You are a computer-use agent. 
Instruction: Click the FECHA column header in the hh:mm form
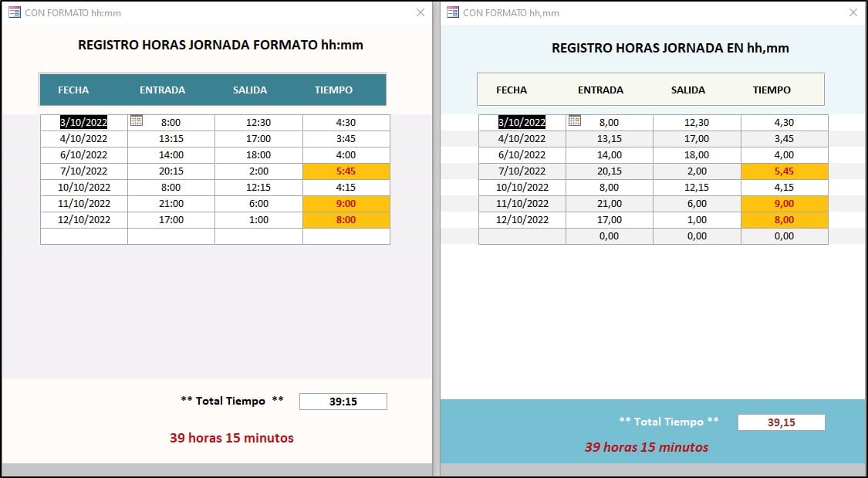pyautogui.click(x=73, y=90)
